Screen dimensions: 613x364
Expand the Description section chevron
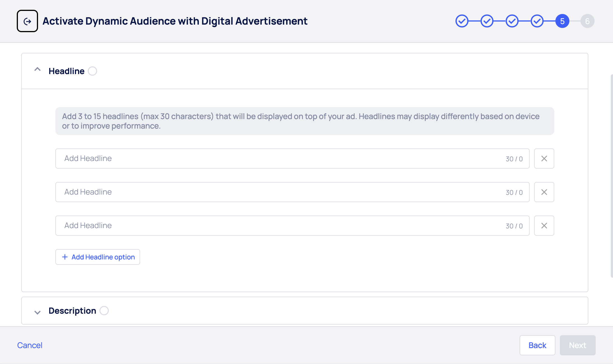click(x=37, y=312)
